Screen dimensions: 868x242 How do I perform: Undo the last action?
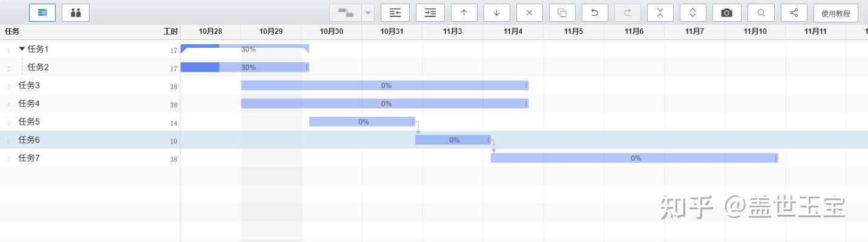tap(595, 13)
